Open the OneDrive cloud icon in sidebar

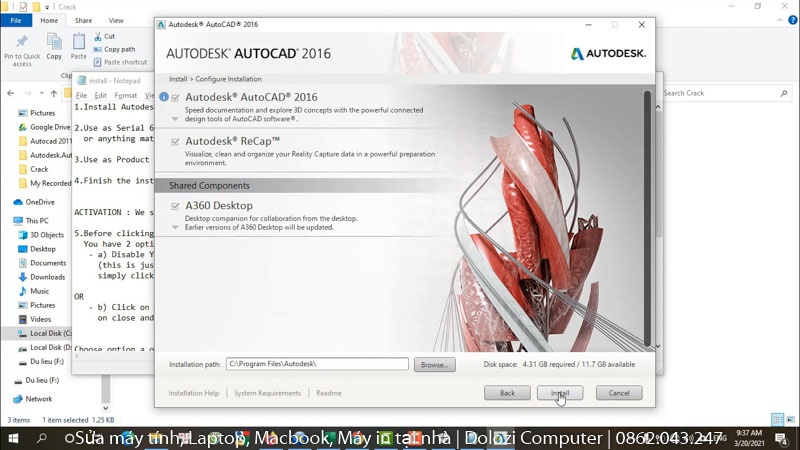click(x=19, y=202)
